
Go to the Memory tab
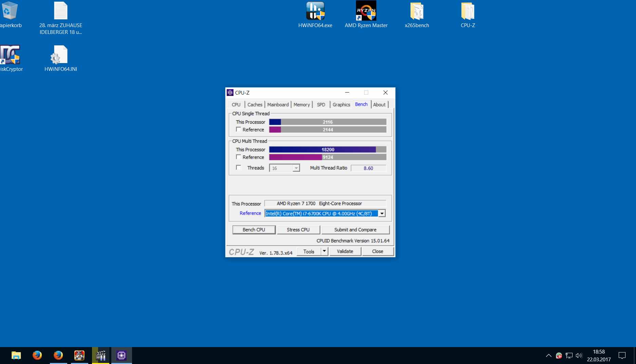tap(302, 105)
